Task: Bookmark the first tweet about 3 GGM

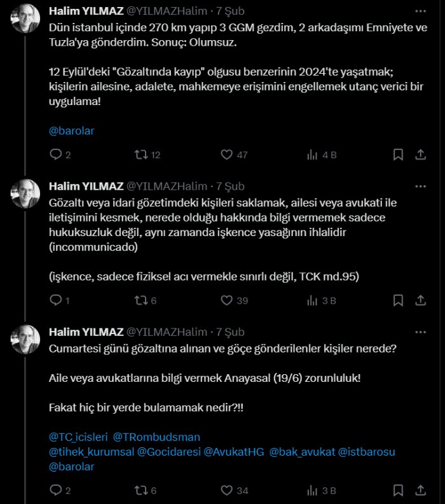Action: pos(398,155)
